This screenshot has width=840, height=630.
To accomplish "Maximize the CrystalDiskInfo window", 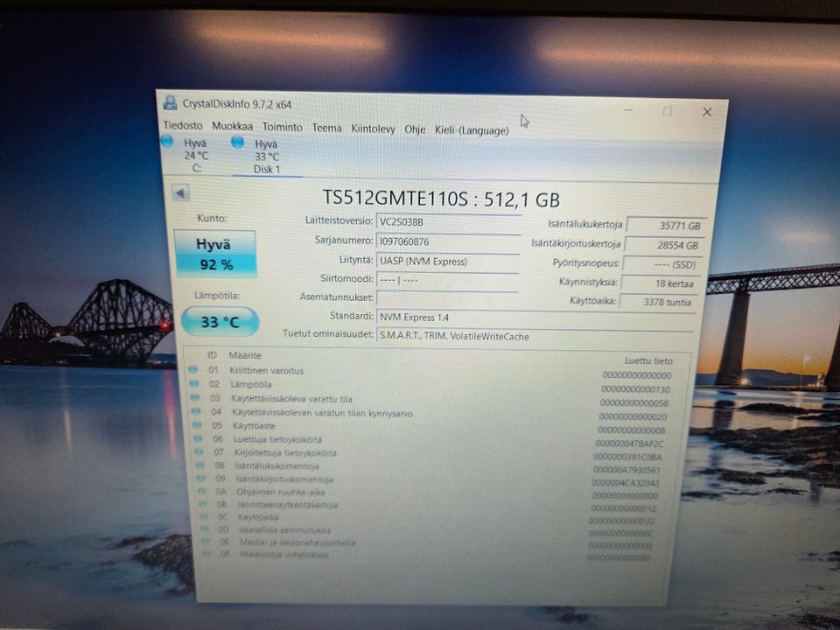I will click(667, 111).
